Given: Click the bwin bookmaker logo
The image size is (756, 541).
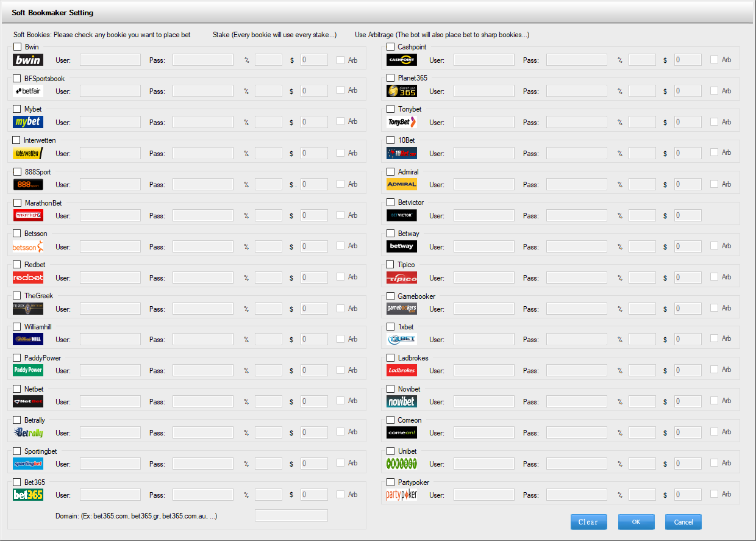Looking at the screenshot, I should [28, 60].
